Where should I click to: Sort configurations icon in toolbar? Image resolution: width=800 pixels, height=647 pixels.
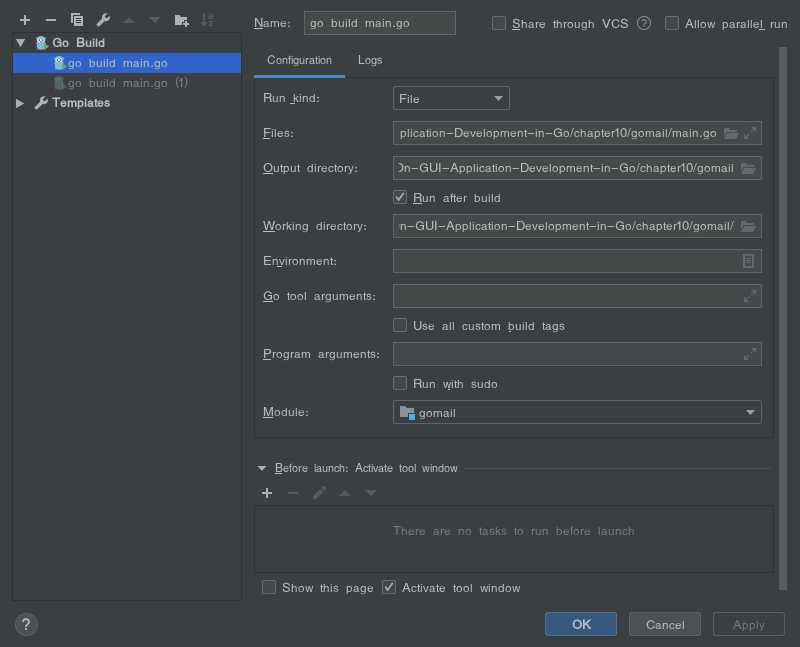tap(208, 20)
